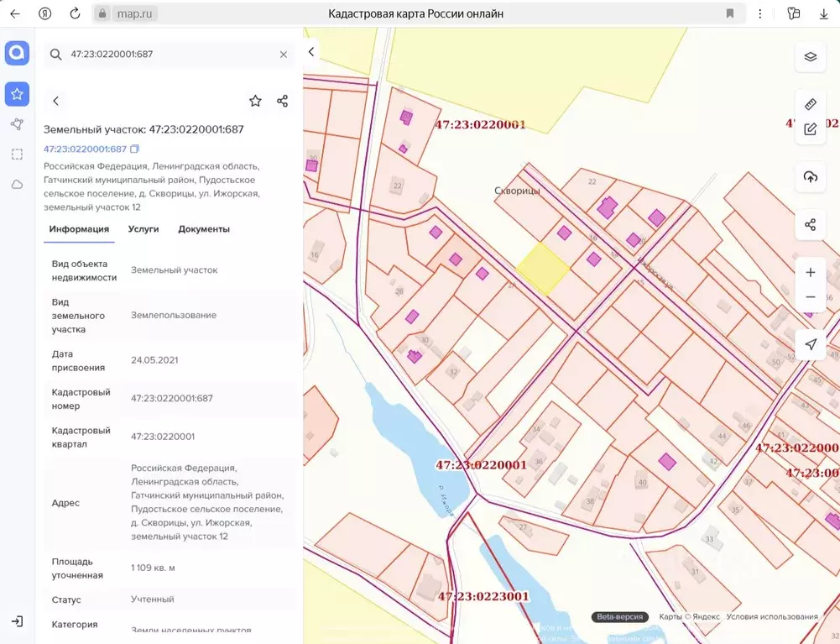Clear the search field text
The height and width of the screenshot is (644, 840).
pyautogui.click(x=284, y=55)
